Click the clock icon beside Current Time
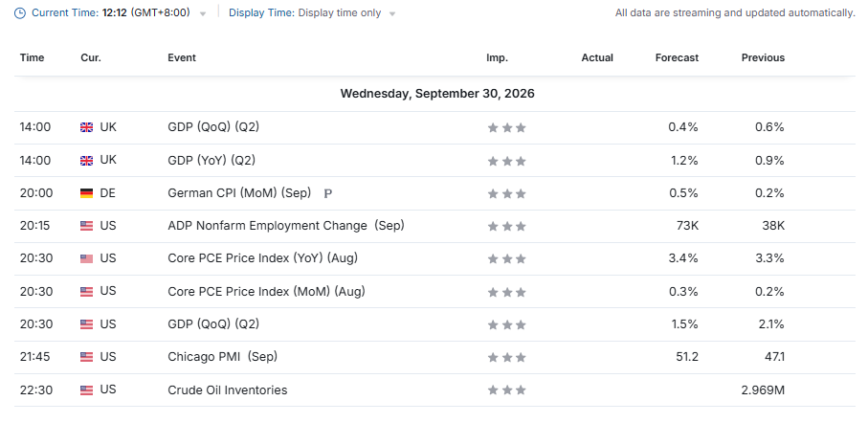Screen dimensions: 868x423 tap(19, 13)
